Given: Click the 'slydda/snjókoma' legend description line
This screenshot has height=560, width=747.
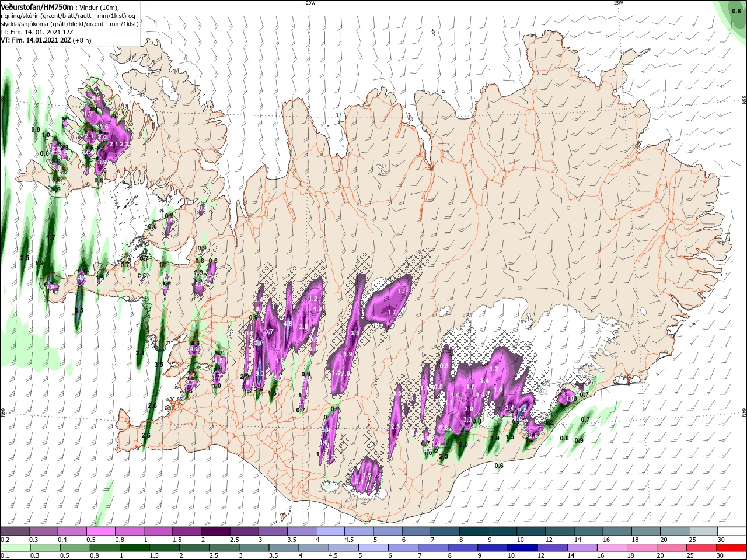Looking at the screenshot, I should point(69,24).
